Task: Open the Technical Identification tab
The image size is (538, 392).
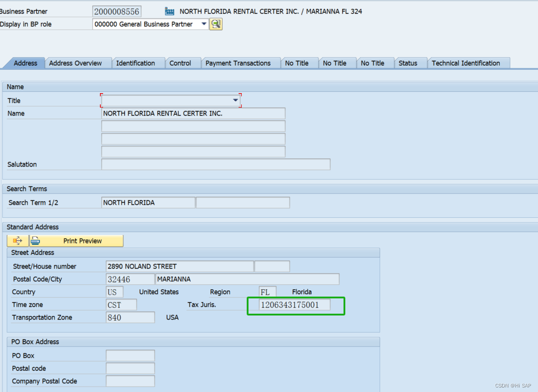Action: tap(466, 63)
